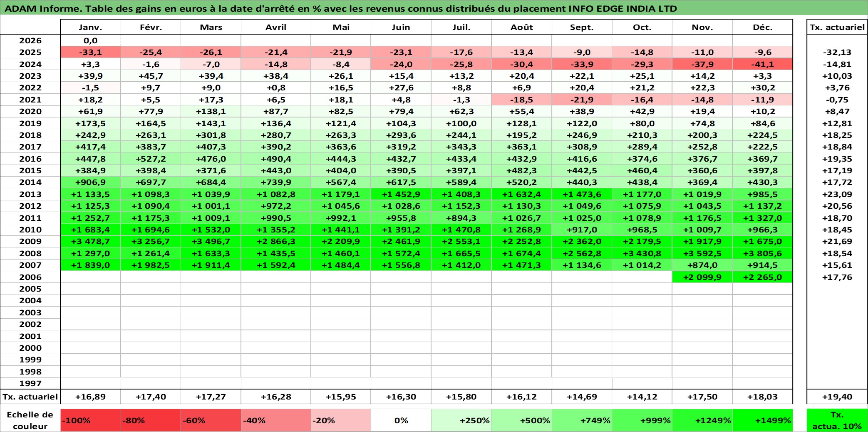The width and height of the screenshot is (868, 432).
Task: Click the top-right Tx. actuariel column header
Action: click(837, 27)
